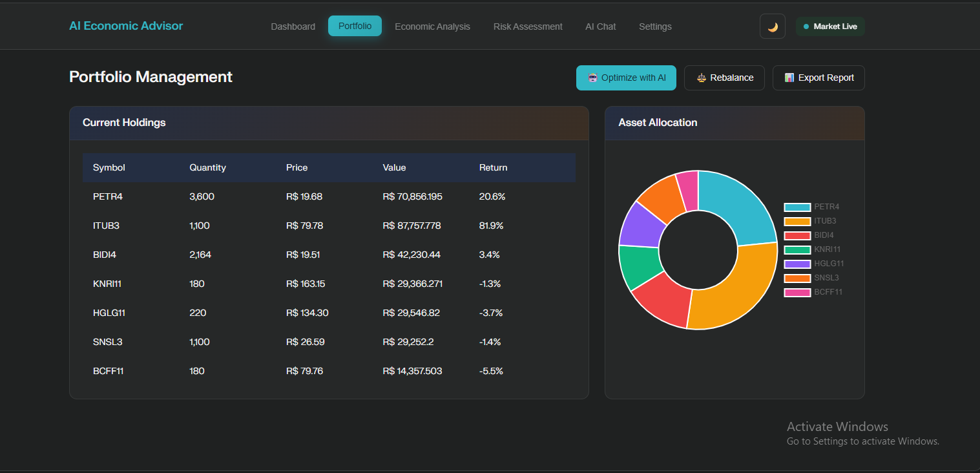Click the 20.6% return value
The width and height of the screenshot is (980, 473).
click(x=492, y=197)
